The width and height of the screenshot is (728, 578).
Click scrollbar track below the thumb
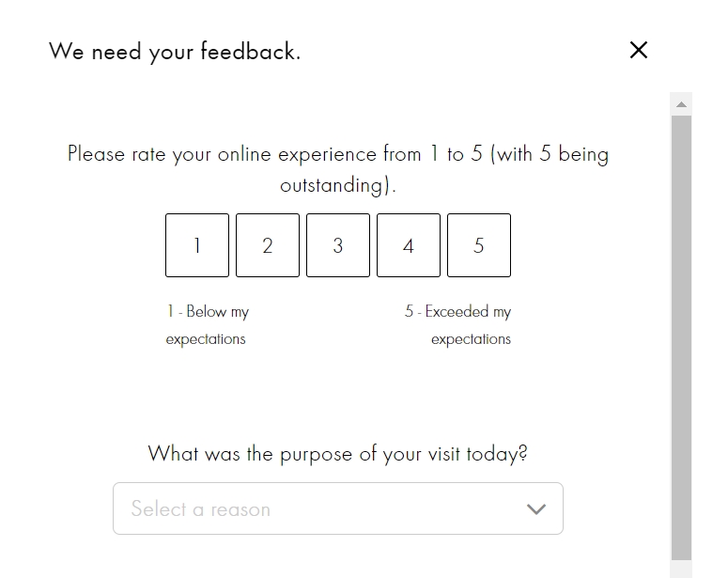coord(681,570)
